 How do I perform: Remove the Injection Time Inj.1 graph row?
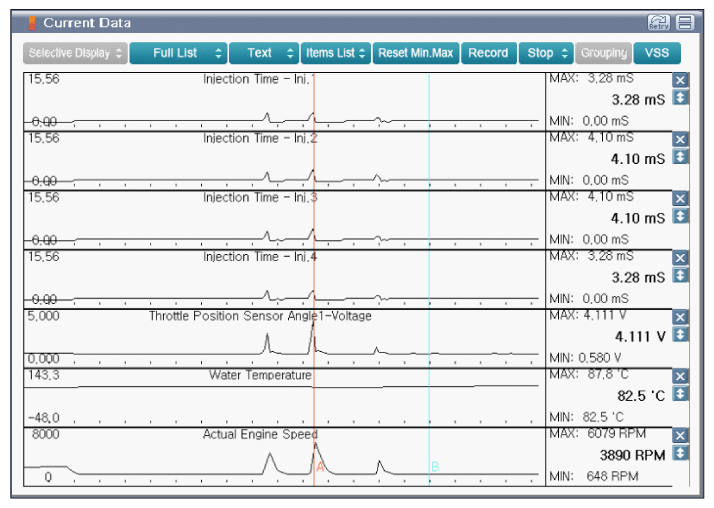680,81
